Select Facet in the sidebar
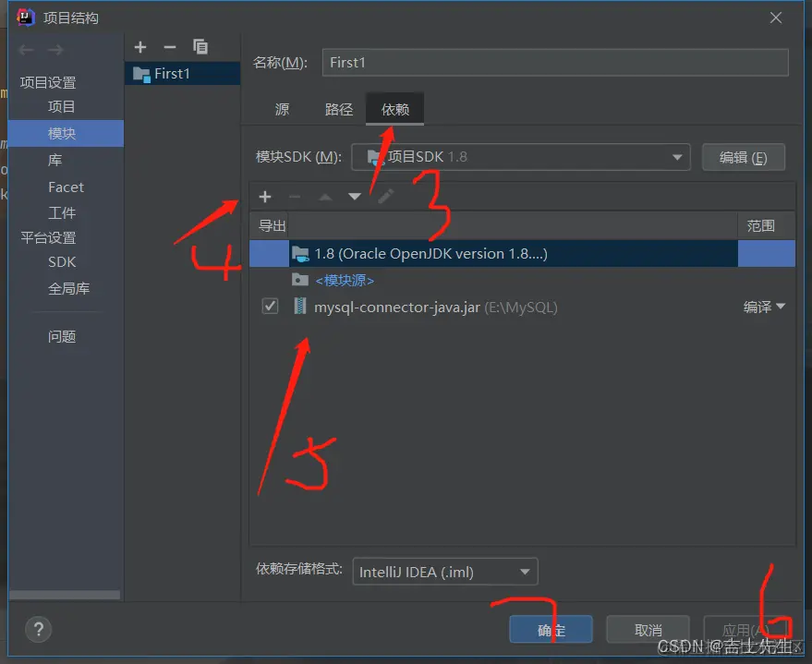 (x=66, y=187)
